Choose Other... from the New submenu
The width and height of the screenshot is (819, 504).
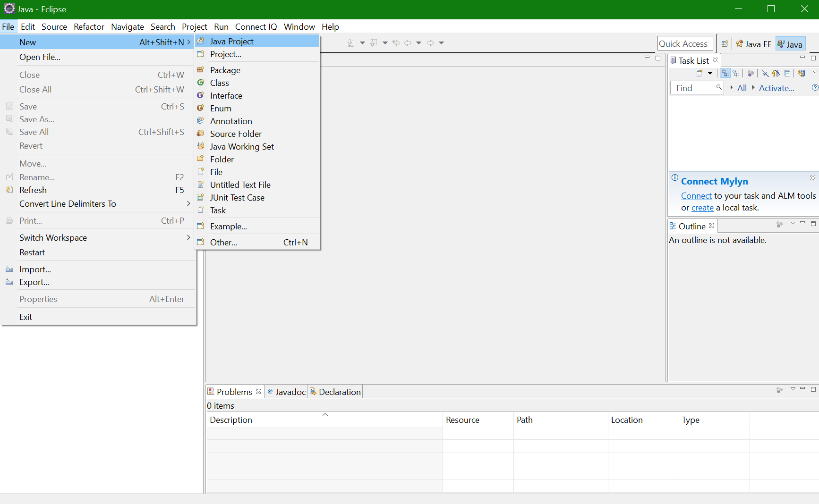click(x=257, y=242)
